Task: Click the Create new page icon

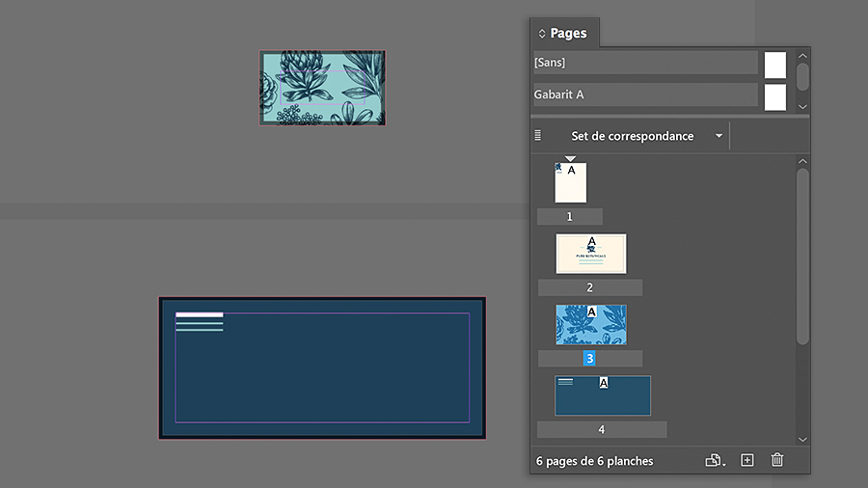Action: pos(747,460)
